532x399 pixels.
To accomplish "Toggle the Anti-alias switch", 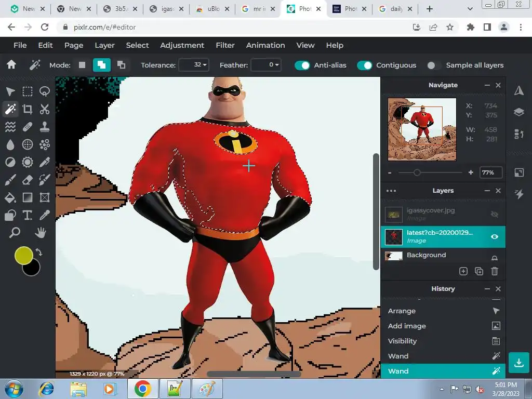I will click(x=302, y=65).
